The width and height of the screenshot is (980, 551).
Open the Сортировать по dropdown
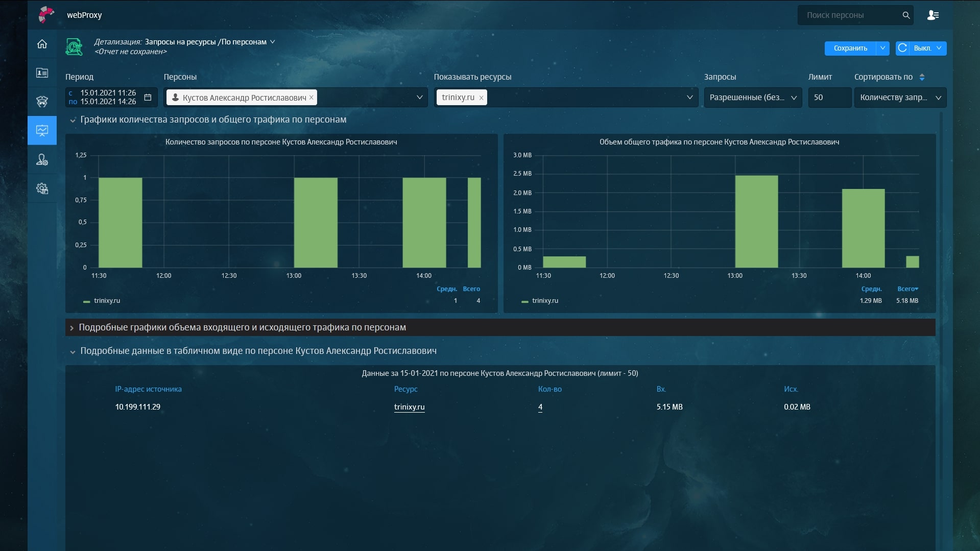900,98
